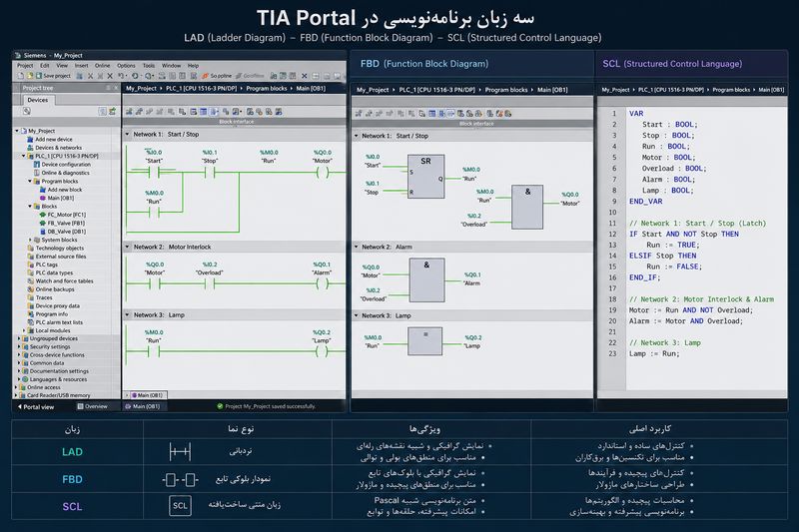Expand the System blocks folder
The width and height of the screenshot is (799, 532).
[30, 240]
